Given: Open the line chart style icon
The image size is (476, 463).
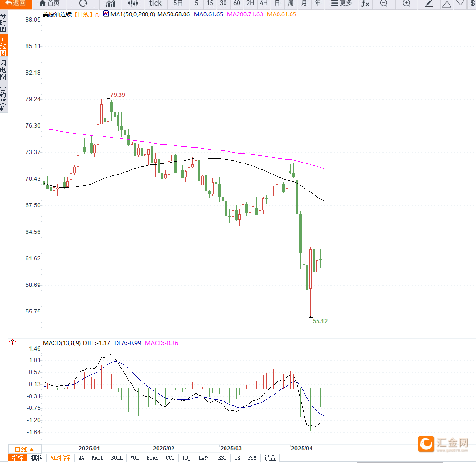Looking at the screenshot, I should [x=110, y=3].
